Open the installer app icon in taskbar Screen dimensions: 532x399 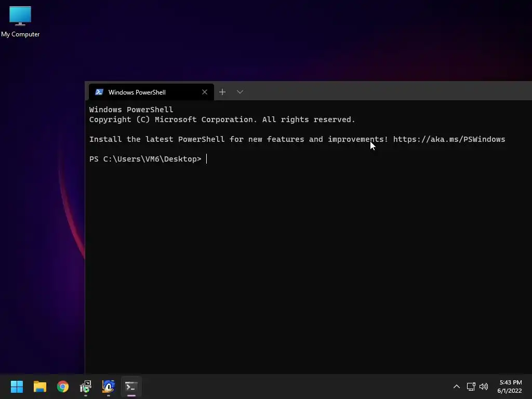[86, 387]
